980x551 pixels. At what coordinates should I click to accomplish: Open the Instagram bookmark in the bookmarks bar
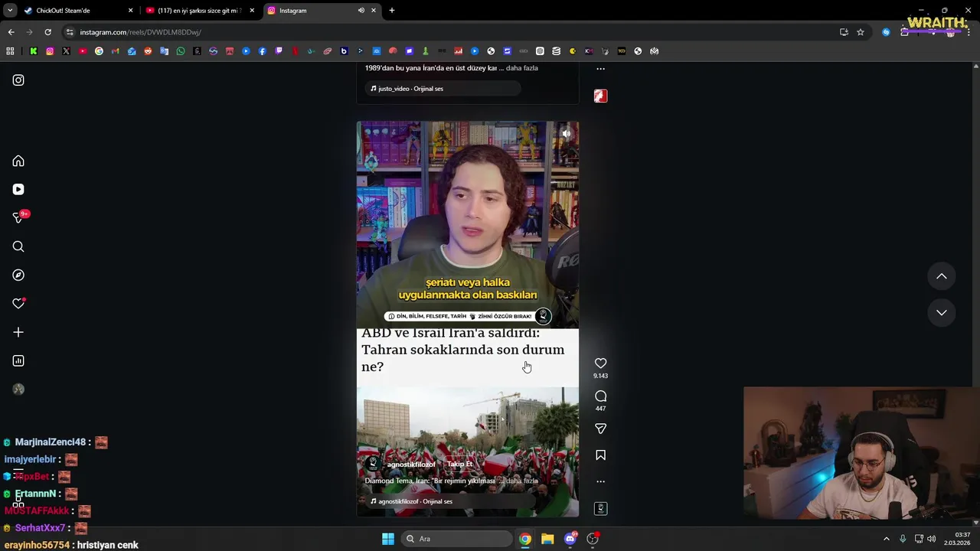(x=50, y=51)
